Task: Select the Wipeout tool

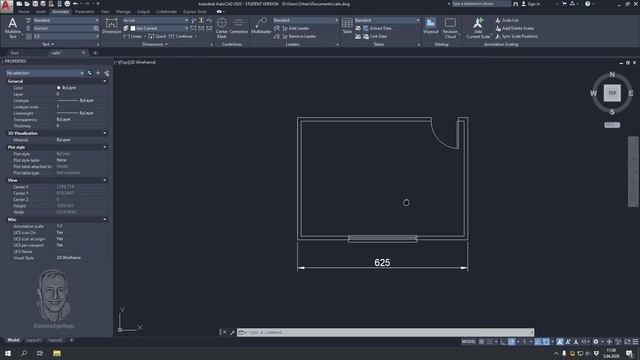Action: [x=431, y=26]
